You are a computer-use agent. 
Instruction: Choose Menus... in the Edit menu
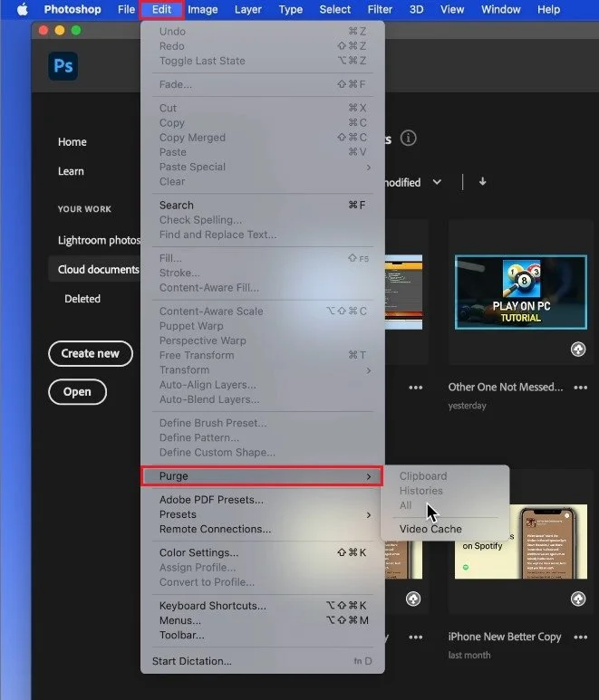[262, 621]
